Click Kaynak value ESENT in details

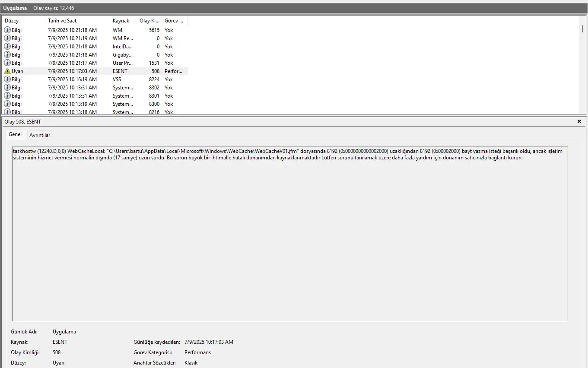60,342
